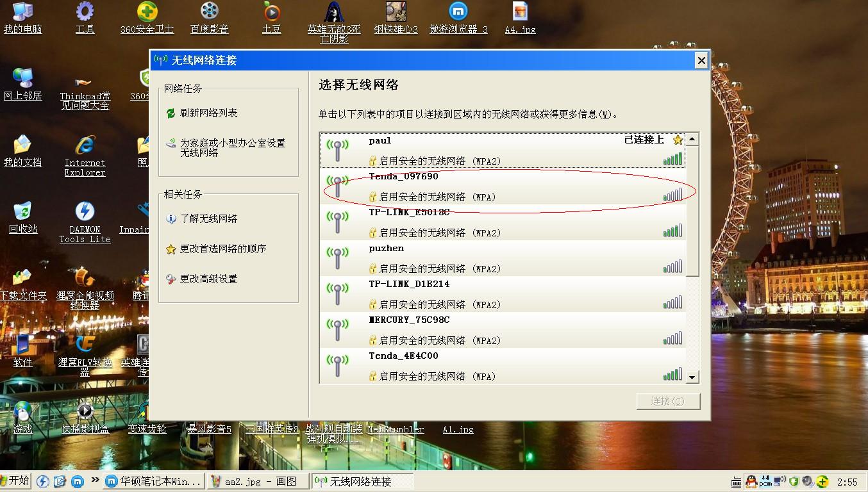Screen dimensions: 868x492
Task: Click 无线网络连接 taskbar button
Action: pos(363,481)
